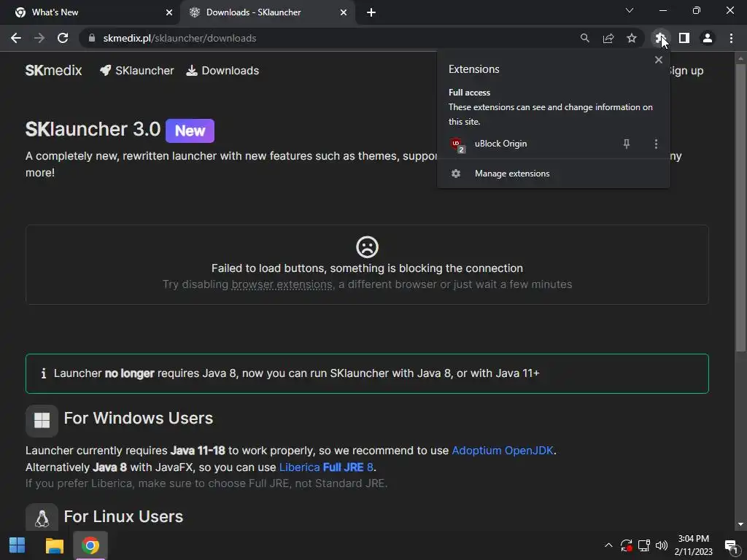The width and height of the screenshot is (747, 560).
Task: Click the sad face icon
Action: point(367,246)
